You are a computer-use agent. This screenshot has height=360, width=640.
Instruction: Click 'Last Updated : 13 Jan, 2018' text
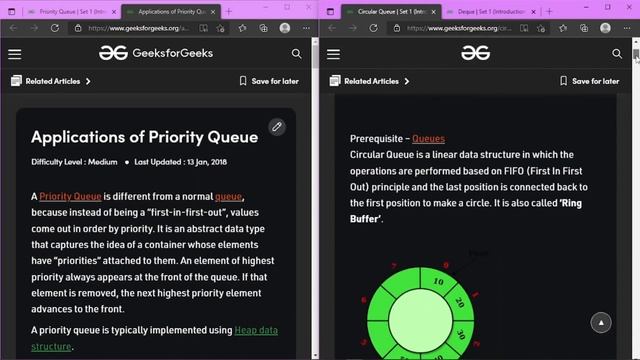click(180, 162)
